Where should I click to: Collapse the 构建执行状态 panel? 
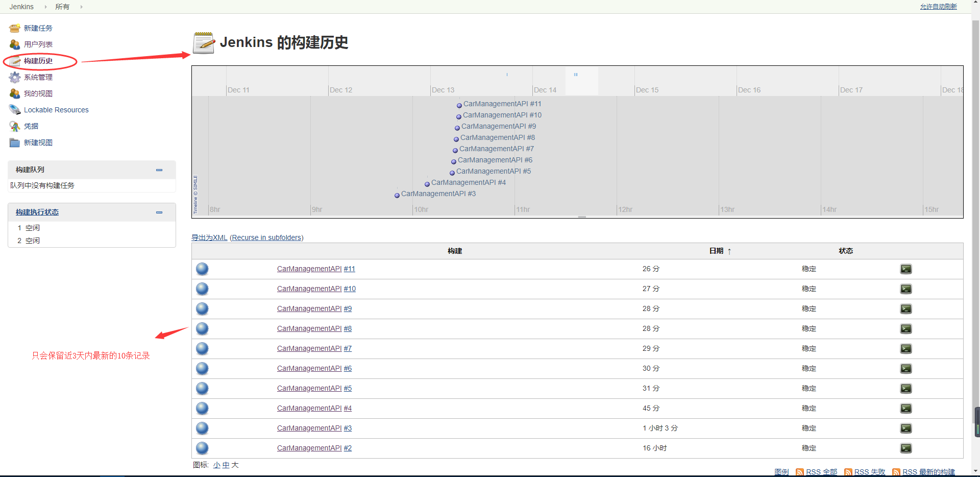click(159, 212)
